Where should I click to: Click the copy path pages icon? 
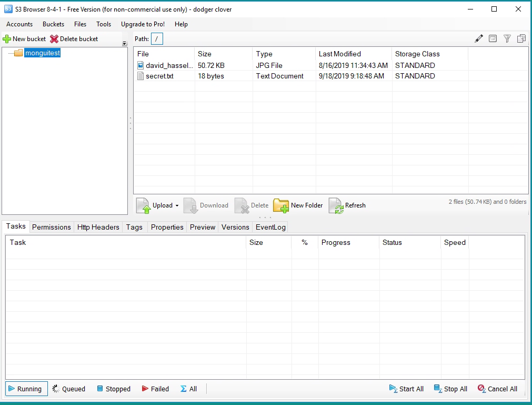[x=521, y=38]
